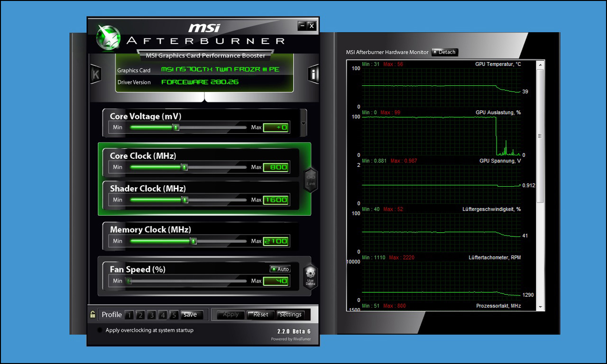Enable Apply overclocking at system startup
The image size is (607, 364).
(x=100, y=330)
